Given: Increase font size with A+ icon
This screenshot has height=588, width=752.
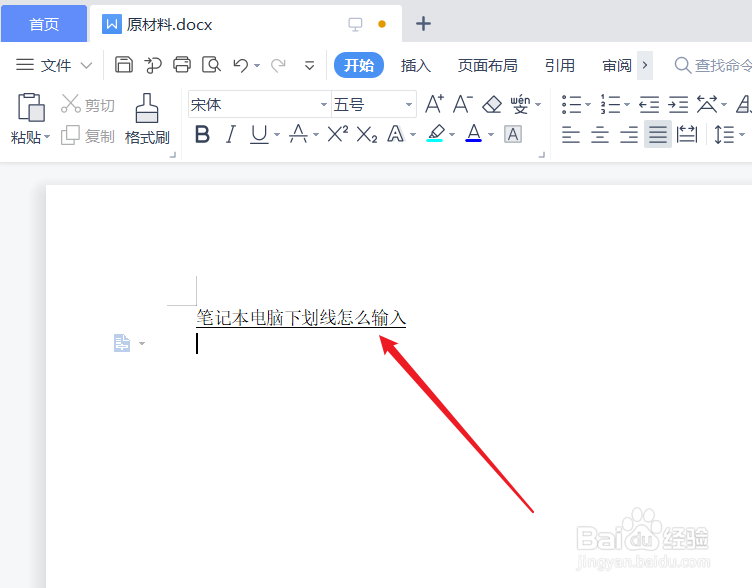Looking at the screenshot, I should (435, 104).
